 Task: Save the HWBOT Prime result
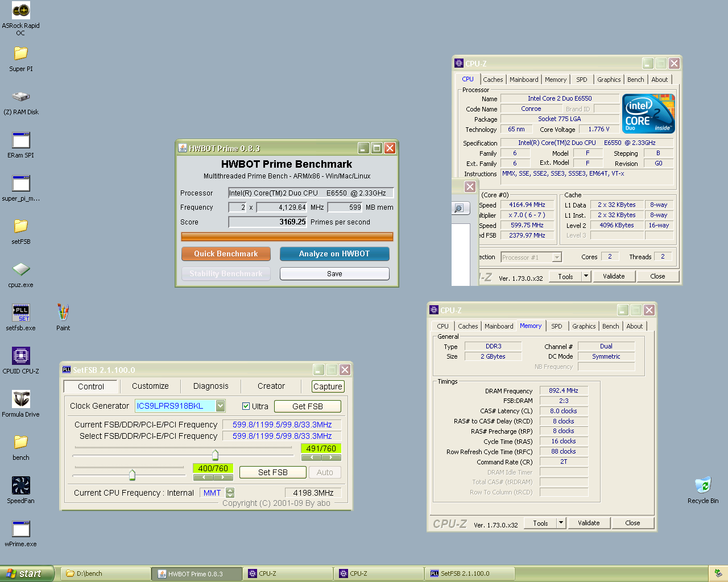(x=334, y=274)
